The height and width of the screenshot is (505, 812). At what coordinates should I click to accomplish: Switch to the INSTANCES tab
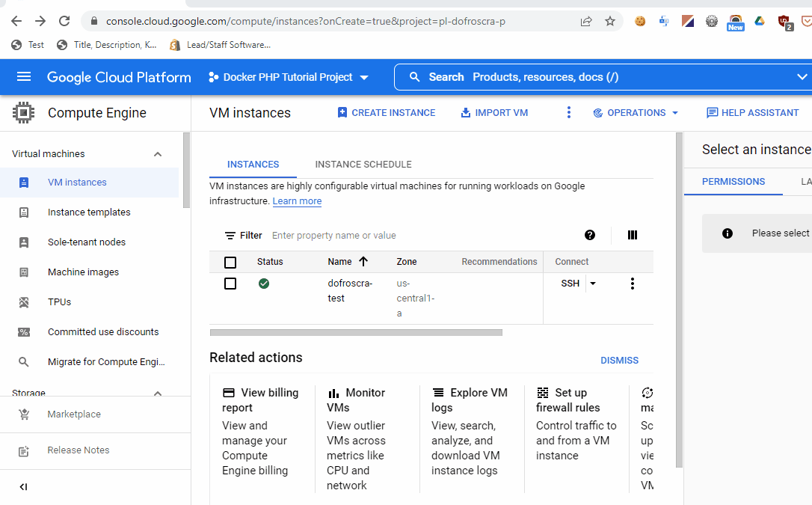253,164
